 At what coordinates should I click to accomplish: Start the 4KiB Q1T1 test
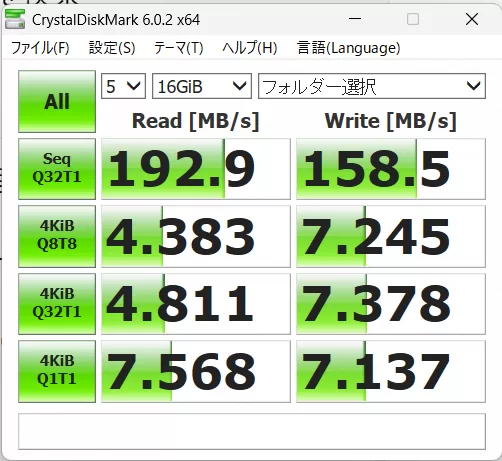tap(57, 371)
